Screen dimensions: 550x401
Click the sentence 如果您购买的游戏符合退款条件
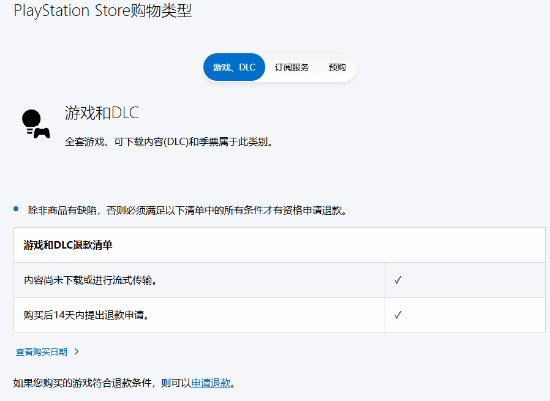click(124, 383)
